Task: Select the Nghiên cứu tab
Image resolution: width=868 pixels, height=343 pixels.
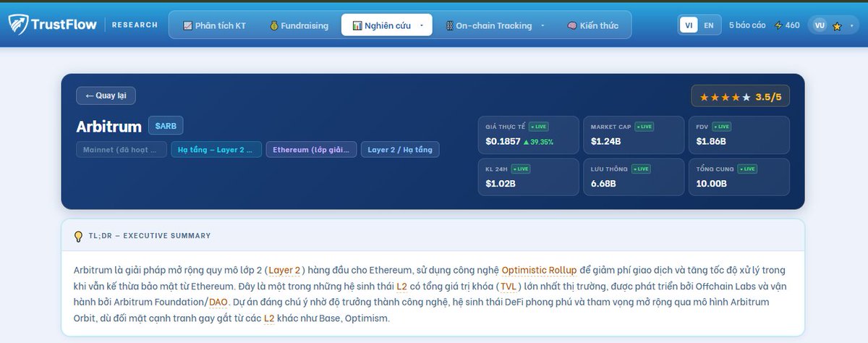Action: pyautogui.click(x=387, y=25)
